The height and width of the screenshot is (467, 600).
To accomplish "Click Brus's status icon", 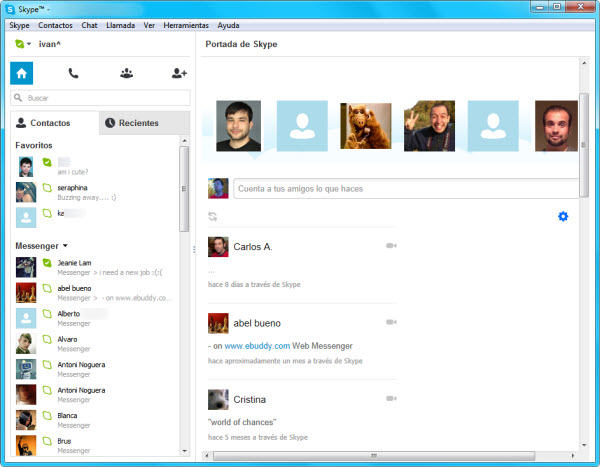I will 47,441.
